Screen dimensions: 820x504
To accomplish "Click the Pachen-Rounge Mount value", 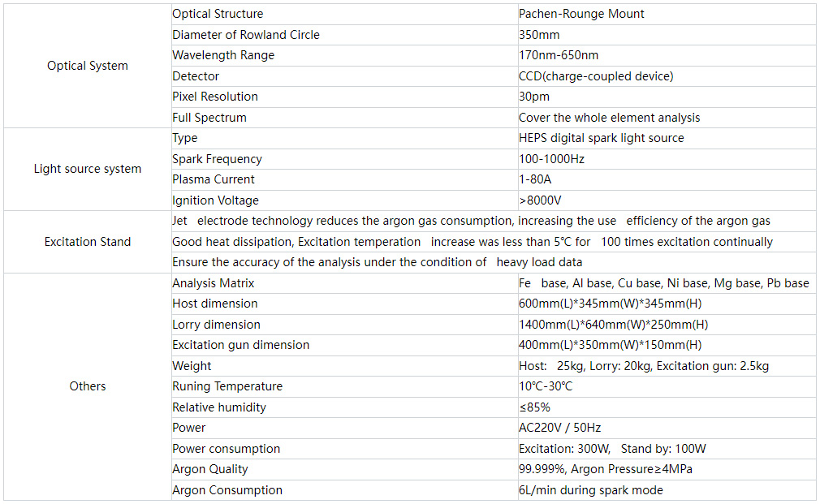I will click(x=581, y=14).
